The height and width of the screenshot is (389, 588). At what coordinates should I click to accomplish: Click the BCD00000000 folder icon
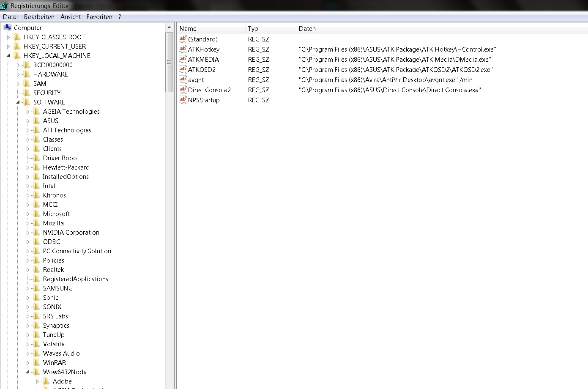pos(27,65)
